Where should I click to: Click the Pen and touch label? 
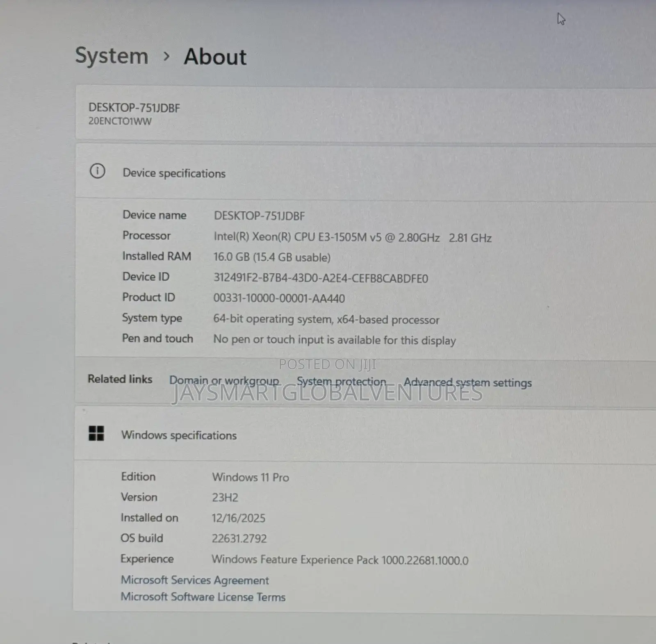(x=157, y=339)
